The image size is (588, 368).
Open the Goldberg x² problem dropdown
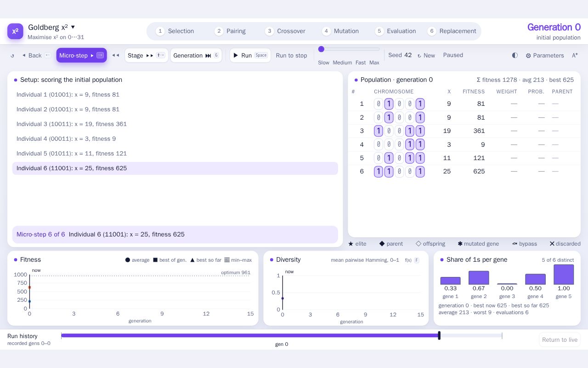(x=51, y=27)
